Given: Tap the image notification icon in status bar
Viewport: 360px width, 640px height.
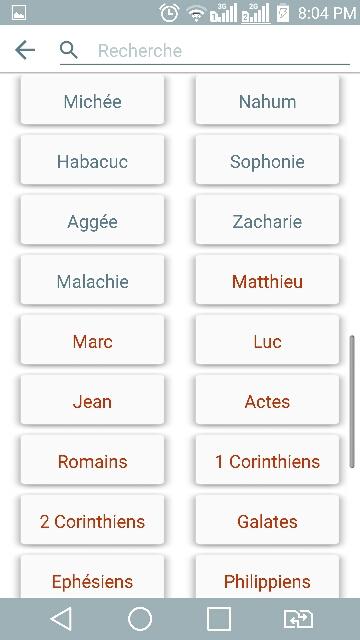Looking at the screenshot, I should (19, 13).
